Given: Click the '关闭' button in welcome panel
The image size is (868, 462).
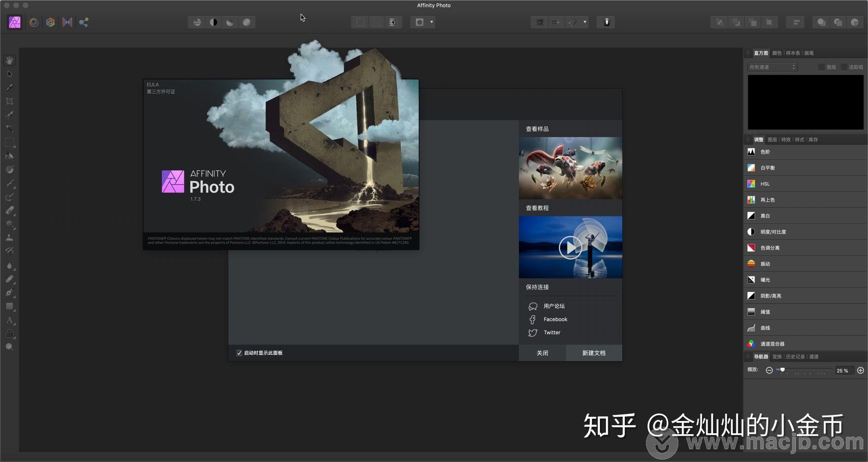Looking at the screenshot, I should pyautogui.click(x=542, y=353).
